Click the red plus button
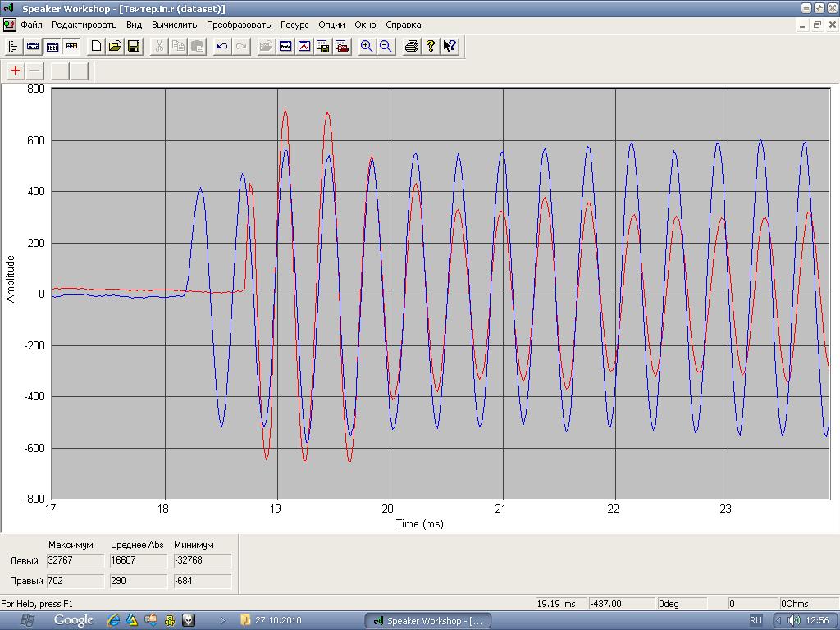The width and height of the screenshot is (840, 630). [16, 71]
